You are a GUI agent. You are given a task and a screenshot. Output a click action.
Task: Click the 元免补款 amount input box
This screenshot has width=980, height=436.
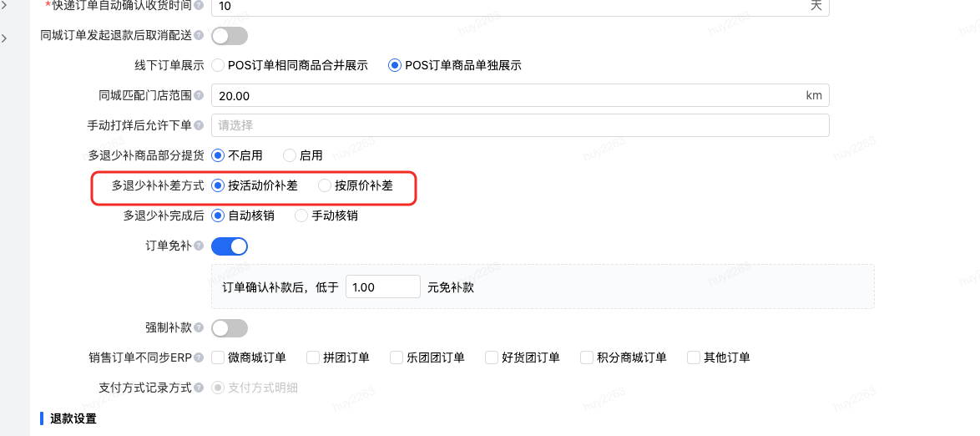pyautogui.click(x=382, y=287)
